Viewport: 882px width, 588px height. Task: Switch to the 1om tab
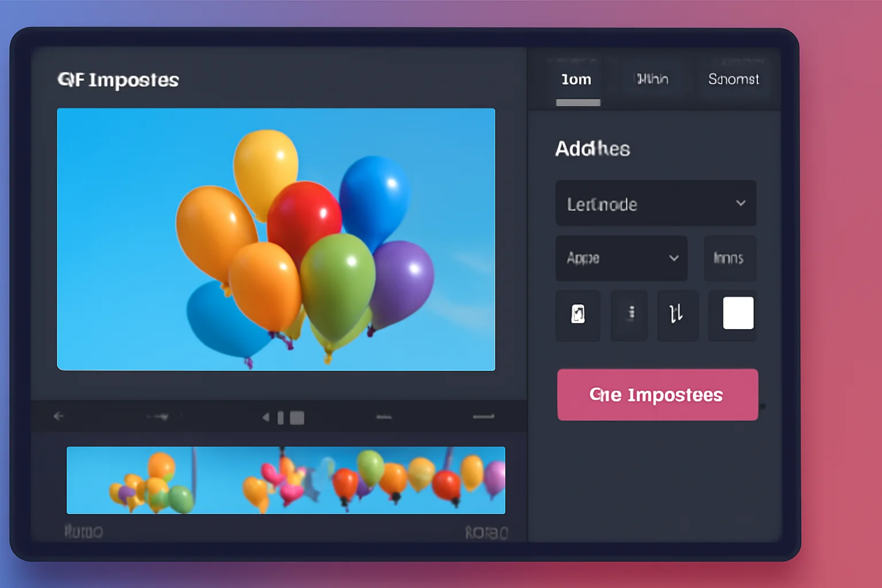[577, 80]
